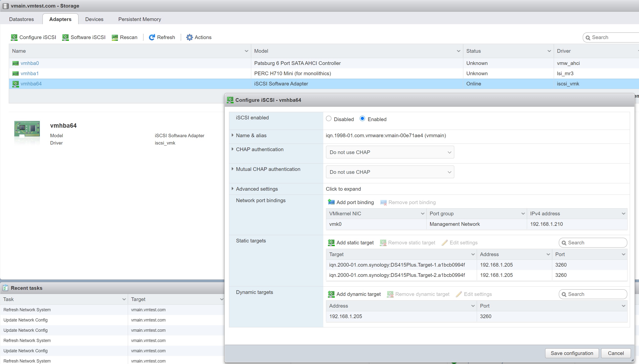Switch to the Datastores tab

coord(22,19)
